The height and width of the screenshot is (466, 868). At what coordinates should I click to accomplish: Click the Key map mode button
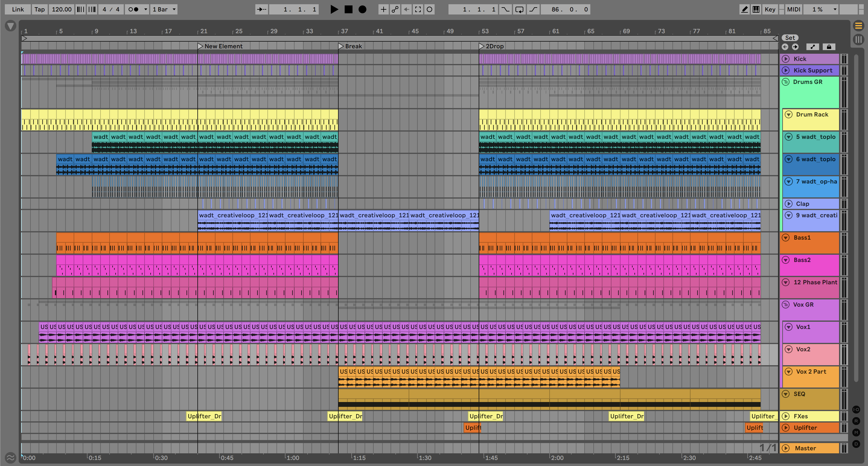pos(770,9)
